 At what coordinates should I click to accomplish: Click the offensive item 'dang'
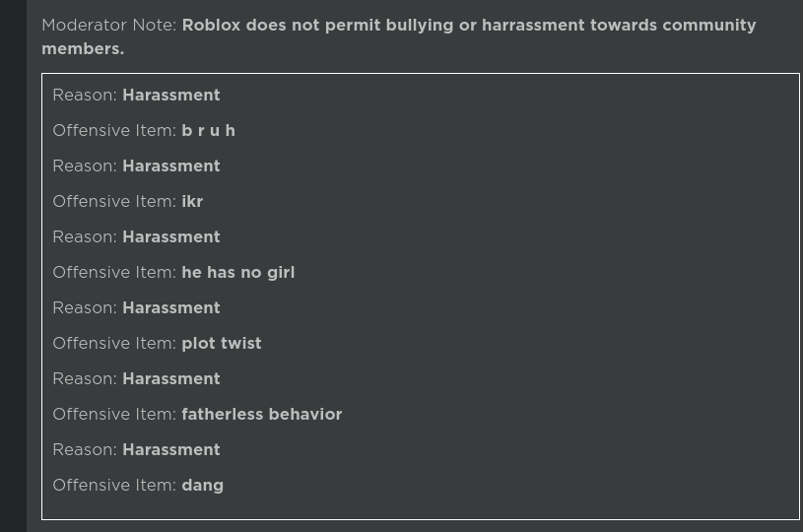(202, 486)
